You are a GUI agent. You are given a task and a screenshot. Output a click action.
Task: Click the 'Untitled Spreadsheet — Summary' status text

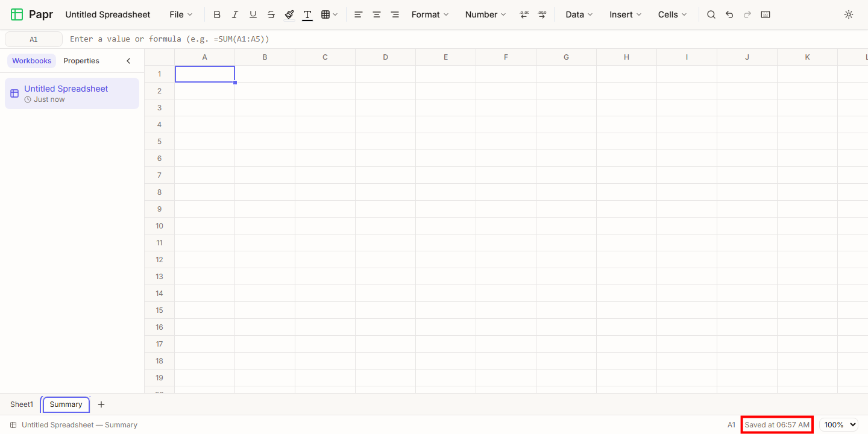[80, 425]
